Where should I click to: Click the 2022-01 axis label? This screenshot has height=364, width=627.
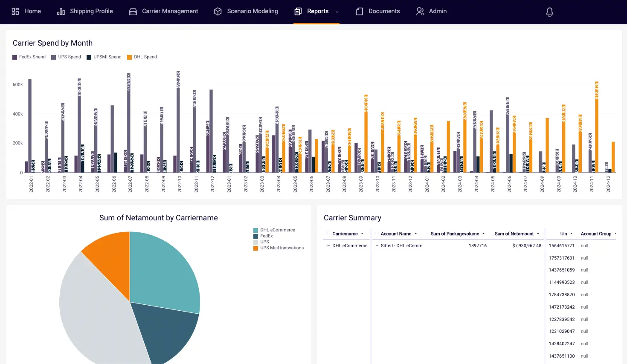tap(31, 184)
